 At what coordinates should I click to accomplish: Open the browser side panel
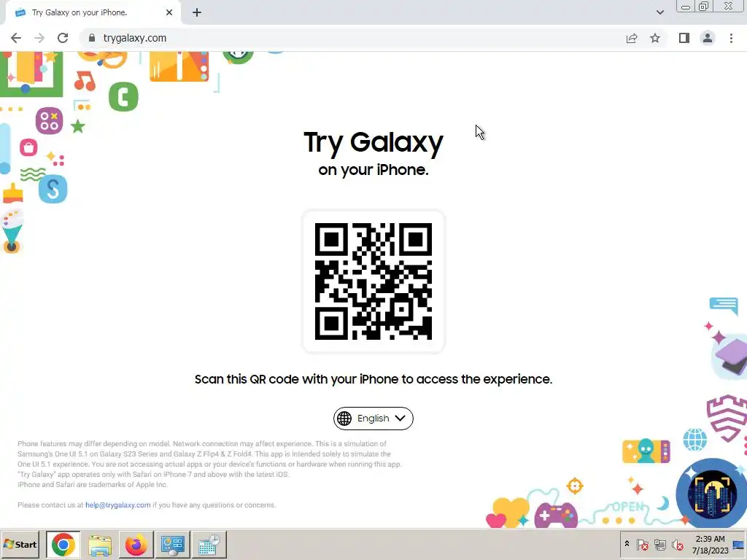pos(684,38)
